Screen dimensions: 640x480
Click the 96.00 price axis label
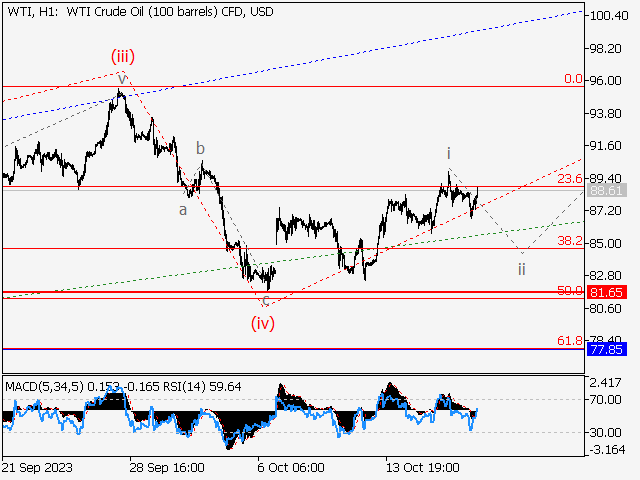606,80
